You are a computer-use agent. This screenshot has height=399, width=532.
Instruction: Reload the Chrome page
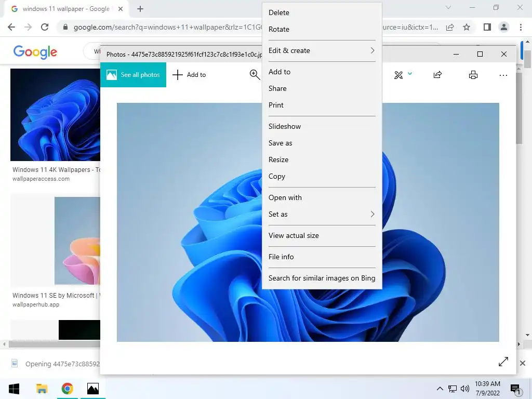point(45,27)
